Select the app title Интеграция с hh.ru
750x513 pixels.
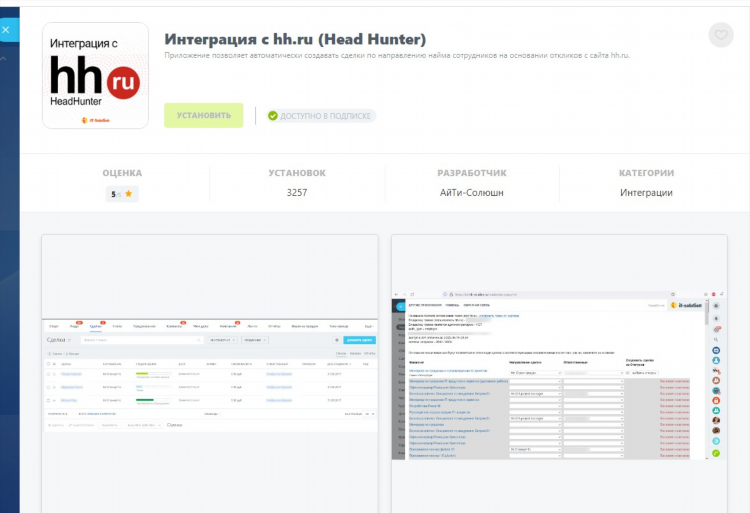[x=295, y=39]
